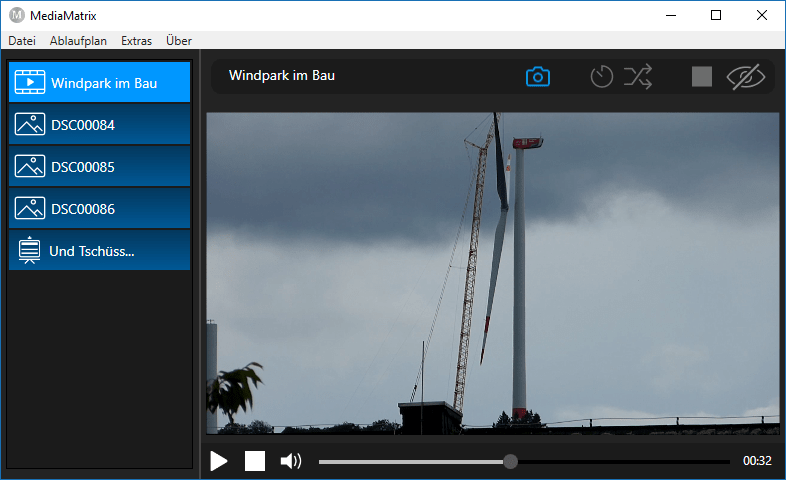Click the timer clock icon
Image resolution: width=786 pixels, height=480 pixels.
(x=601, y=77)
